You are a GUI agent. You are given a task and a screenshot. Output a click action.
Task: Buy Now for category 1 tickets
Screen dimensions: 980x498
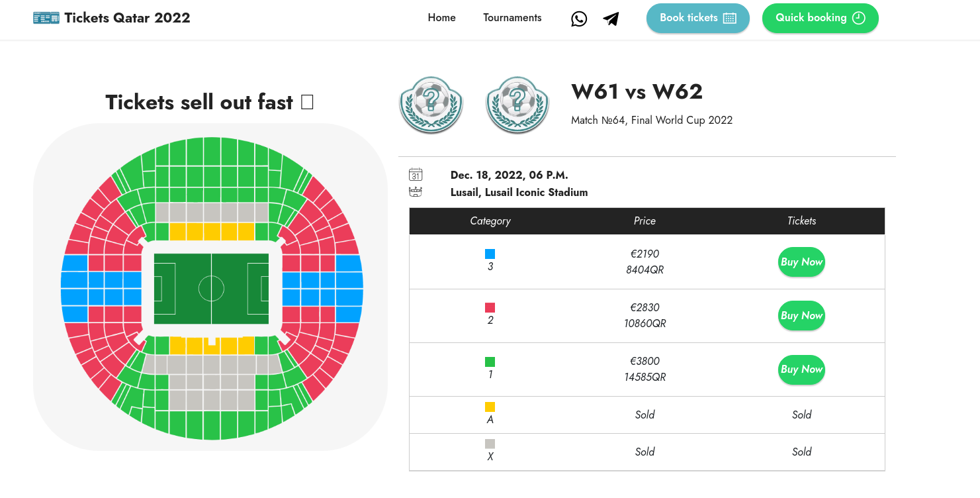coord(801,370)
